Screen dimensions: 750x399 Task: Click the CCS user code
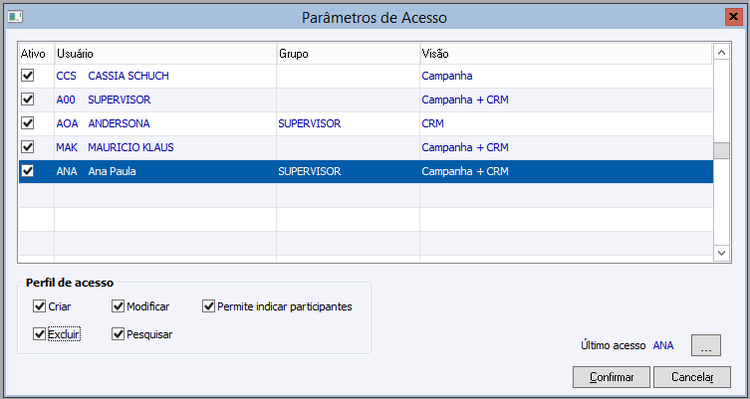[x=66, y=76]
